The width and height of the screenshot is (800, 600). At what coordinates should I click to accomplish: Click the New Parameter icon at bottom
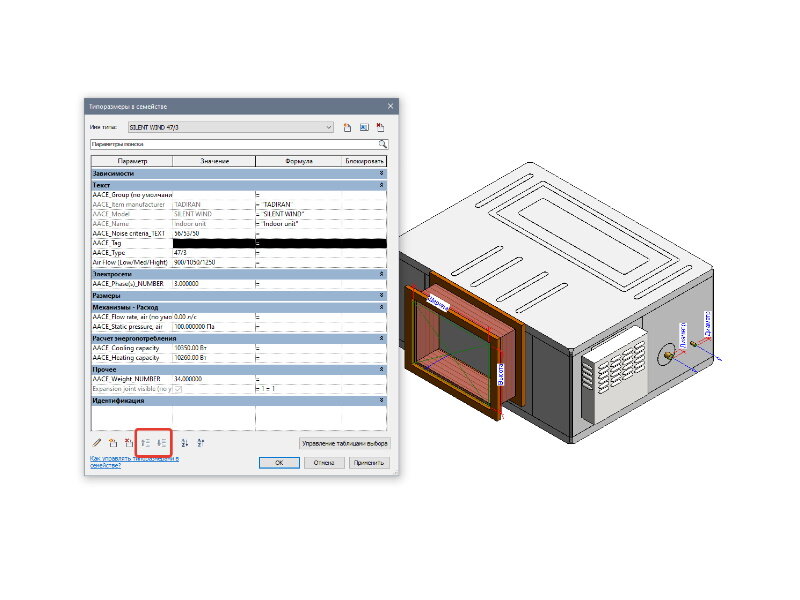click(113, 443)
